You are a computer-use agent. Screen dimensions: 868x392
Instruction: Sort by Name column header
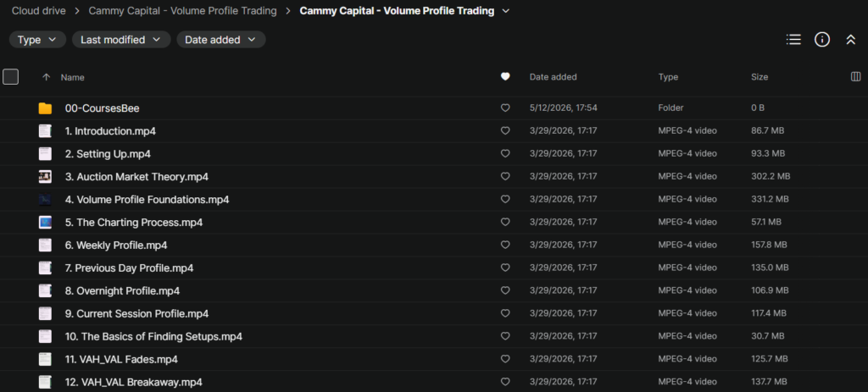point(73,77)
